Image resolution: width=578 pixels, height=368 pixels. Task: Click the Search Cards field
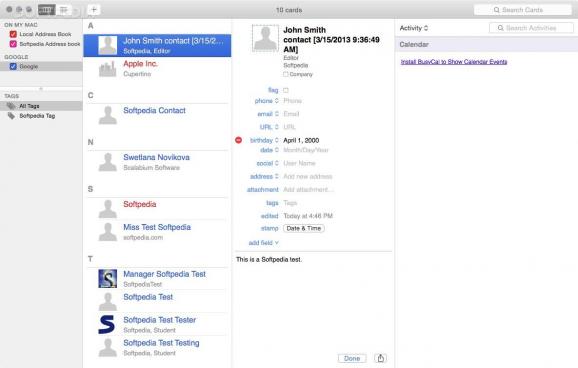[x=523, y=10]
